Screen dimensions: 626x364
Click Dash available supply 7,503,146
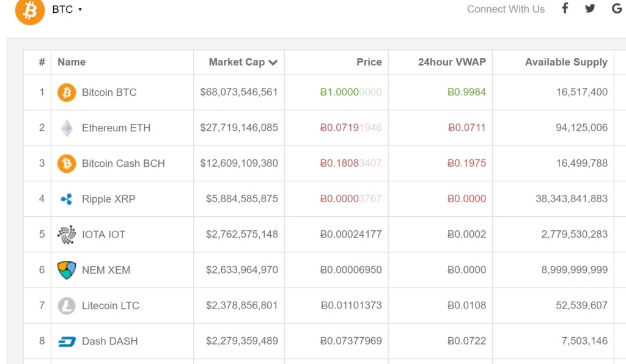coord(584,341)
